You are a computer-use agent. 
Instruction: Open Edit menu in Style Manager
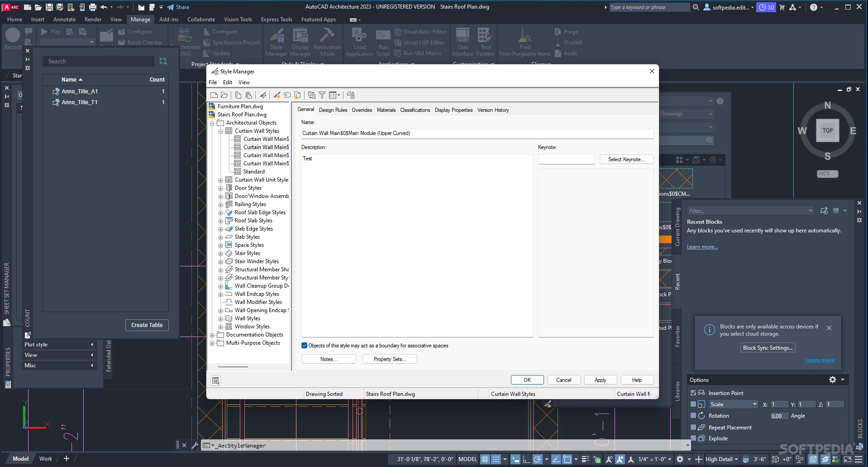coord(228,82)
